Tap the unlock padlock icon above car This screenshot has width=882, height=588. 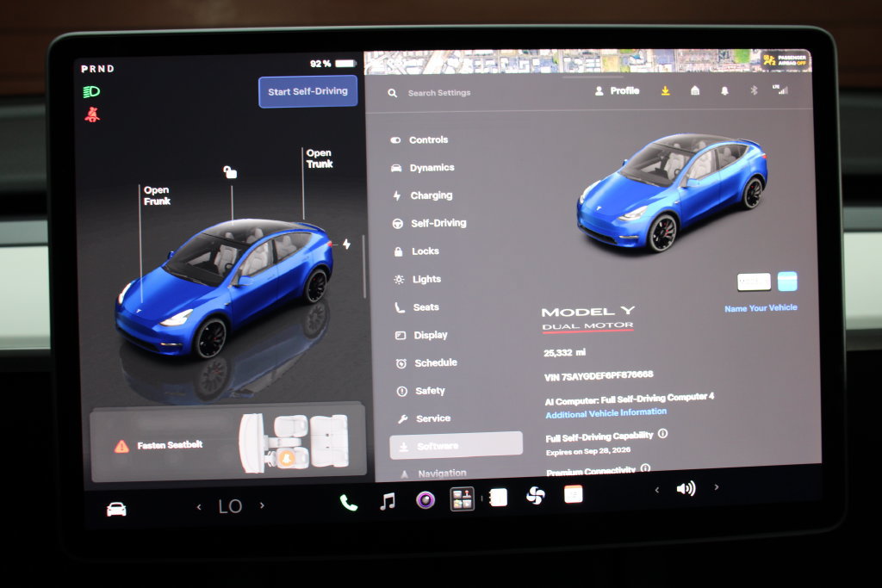click(230, 171)
